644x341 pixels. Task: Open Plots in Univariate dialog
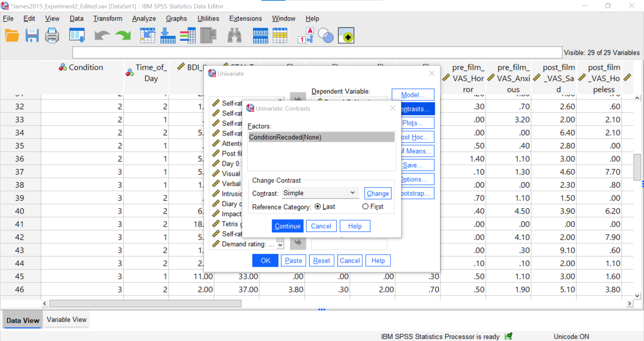point(418,123)
